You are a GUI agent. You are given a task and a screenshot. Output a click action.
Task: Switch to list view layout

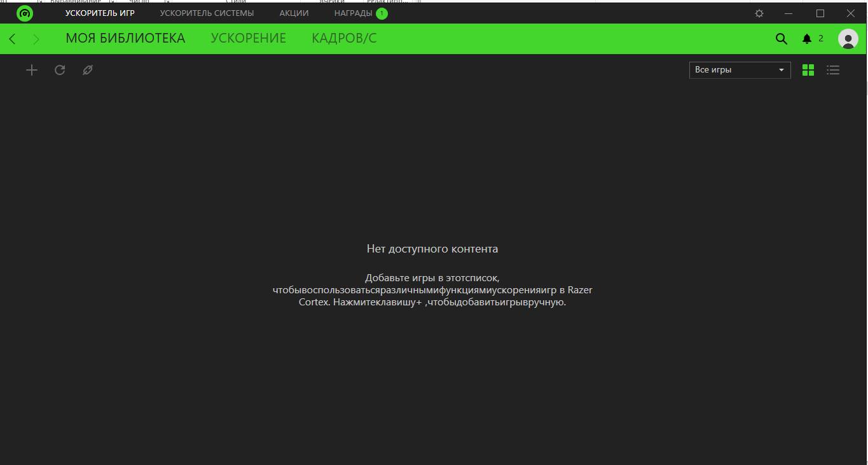point(833,70)
